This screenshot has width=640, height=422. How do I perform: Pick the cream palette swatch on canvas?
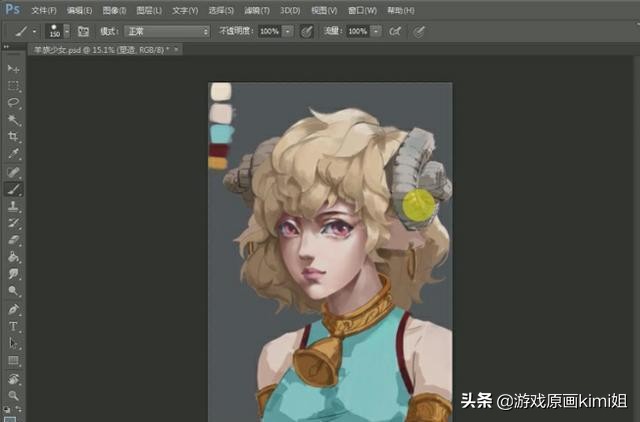pyautogui.click(x=221, y=91)
